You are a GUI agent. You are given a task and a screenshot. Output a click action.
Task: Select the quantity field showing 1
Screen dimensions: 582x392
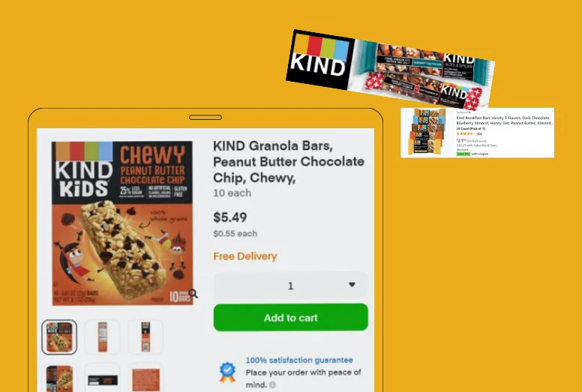(291, 285)
